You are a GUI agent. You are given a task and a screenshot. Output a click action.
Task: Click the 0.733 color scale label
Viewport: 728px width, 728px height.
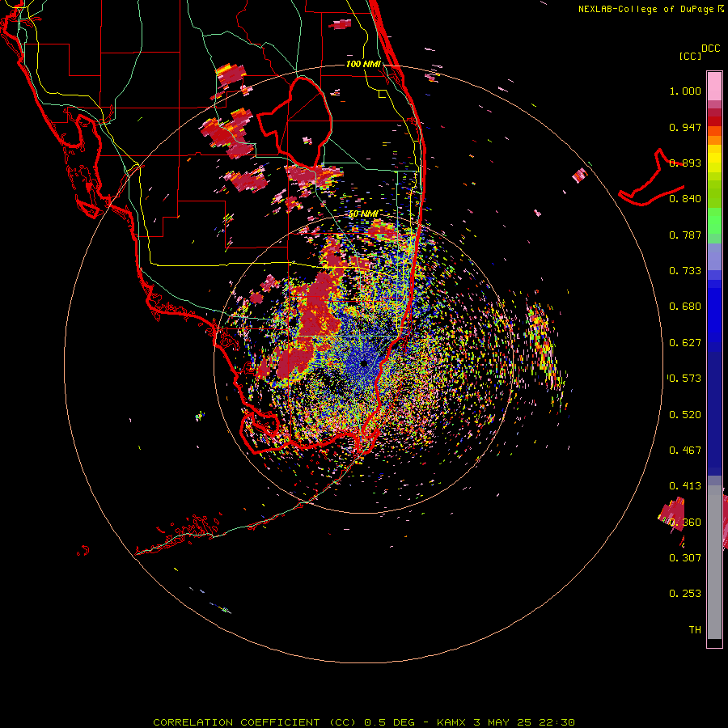point(685,271)
